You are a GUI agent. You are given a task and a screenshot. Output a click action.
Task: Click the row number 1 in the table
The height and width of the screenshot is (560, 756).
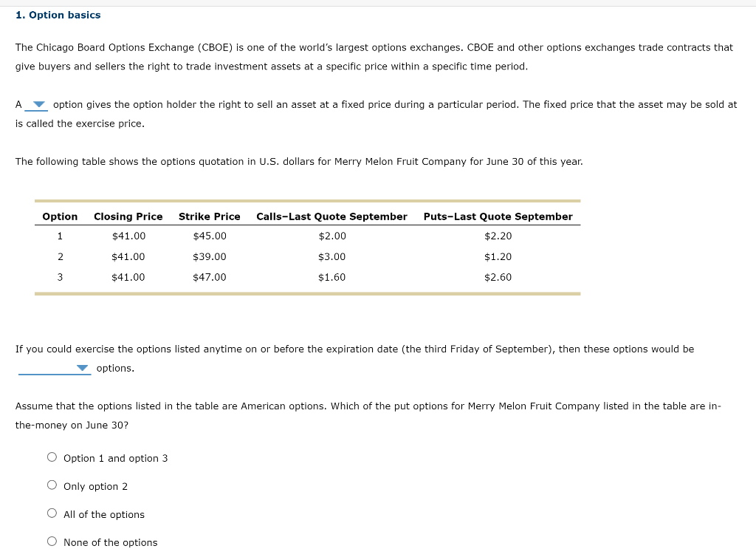(x=59, y=236)
